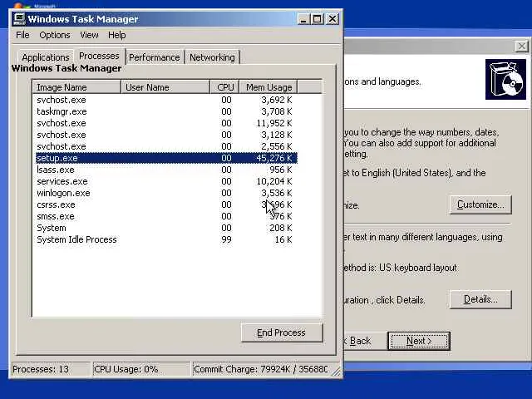532x399 pixels.
Task: Click the CPU Usage: 0% status panel
Action: coord(141,369)
